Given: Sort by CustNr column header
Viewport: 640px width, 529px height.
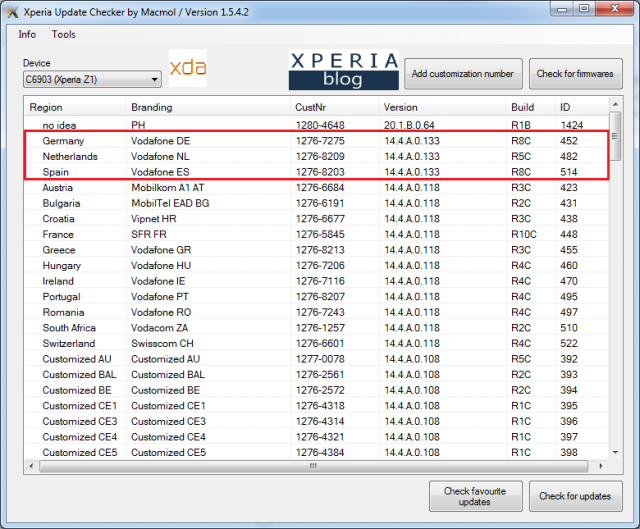Looking at the screenshot, I should pyautogui.click(x=335, y=107).
